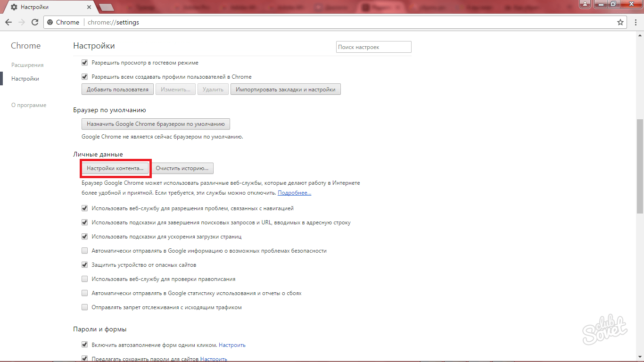Open 'О программе' in the left sidebar
Image resolution: width=644 pixels, height=362 pixels.
(x=29, y=105)
